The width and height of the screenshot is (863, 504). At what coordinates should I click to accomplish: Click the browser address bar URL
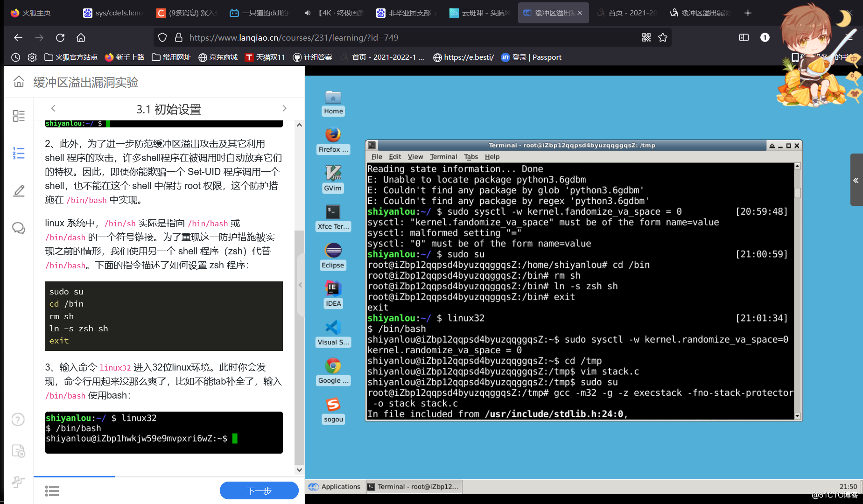click(x=294, y=37)
